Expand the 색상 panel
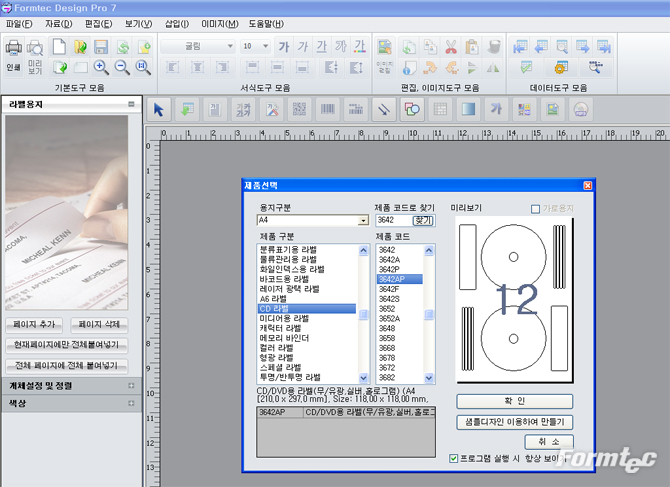This screenshot has width=670, height=487. click(x=131, y=403)
